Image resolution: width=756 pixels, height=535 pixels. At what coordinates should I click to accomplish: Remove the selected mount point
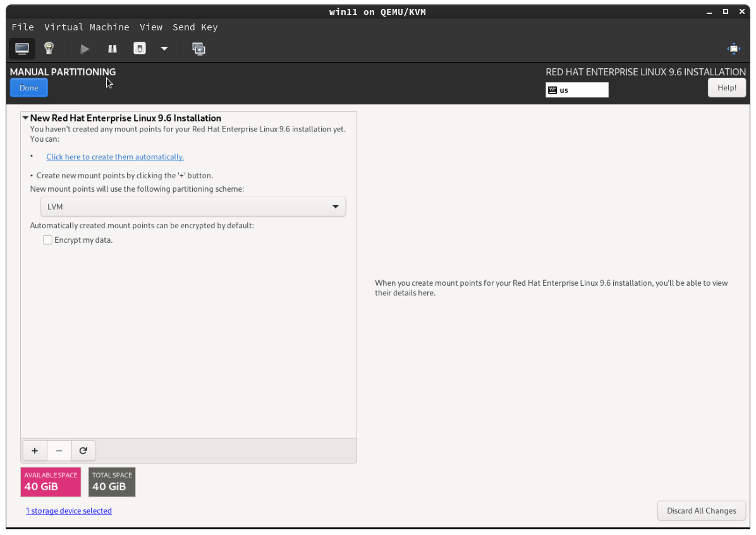(59, 451)
